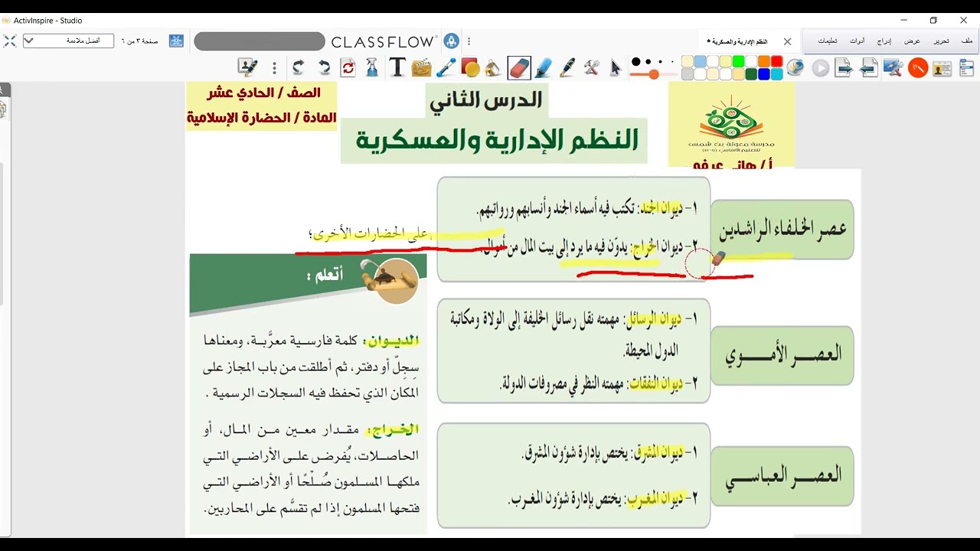Open the media insert clapperboard tool
Screen dimensions: 980x551
(x=421, y=68)
